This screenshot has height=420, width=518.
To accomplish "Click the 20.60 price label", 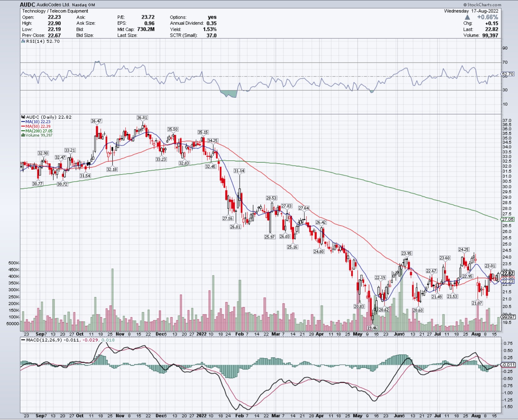I will pyautogui.click(x=418, y=310).
